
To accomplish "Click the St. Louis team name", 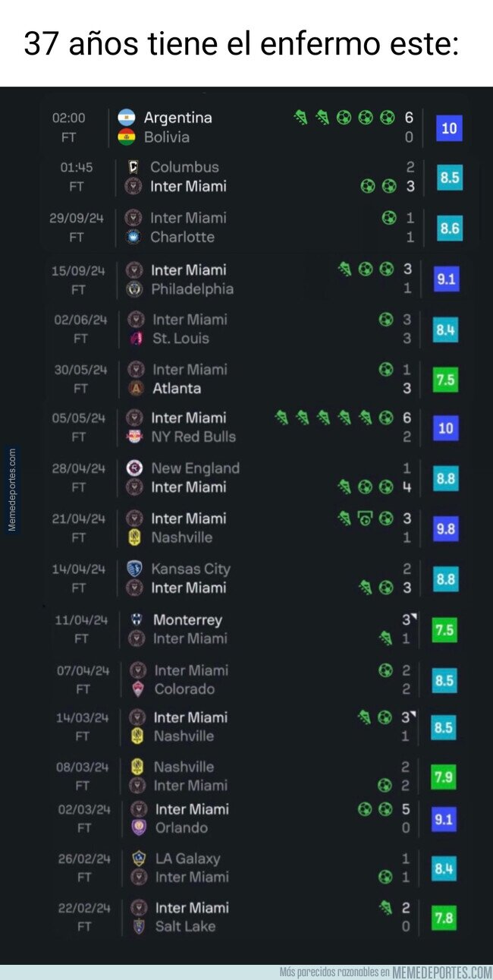I will pos(181,339).
